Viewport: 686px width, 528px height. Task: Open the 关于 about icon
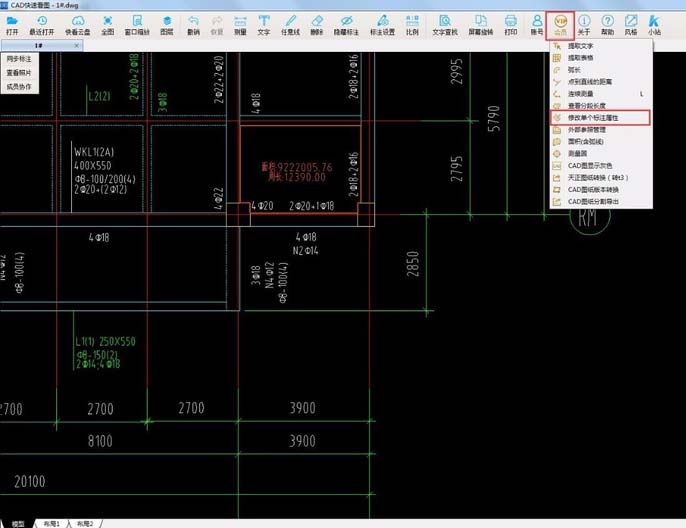(584, 25)
